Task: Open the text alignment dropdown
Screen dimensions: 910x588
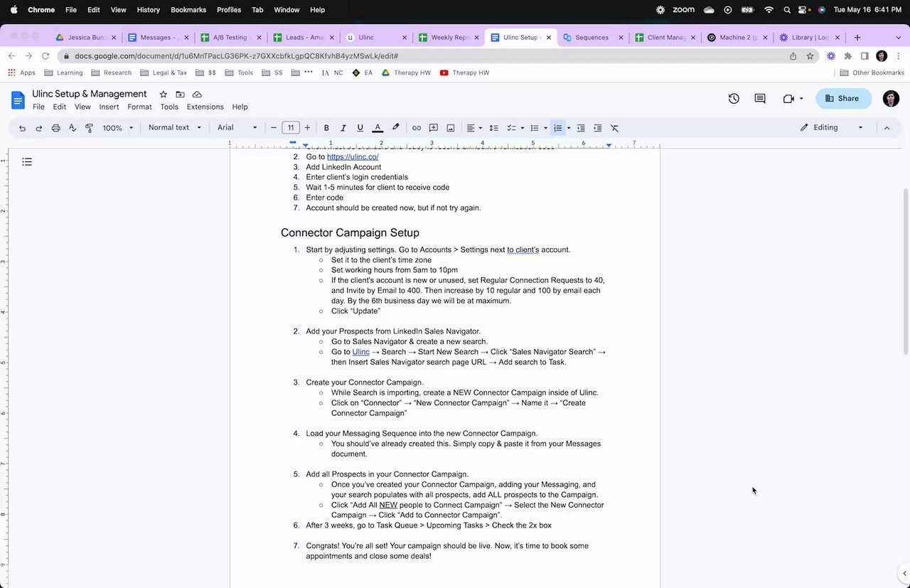Action: 474,128
